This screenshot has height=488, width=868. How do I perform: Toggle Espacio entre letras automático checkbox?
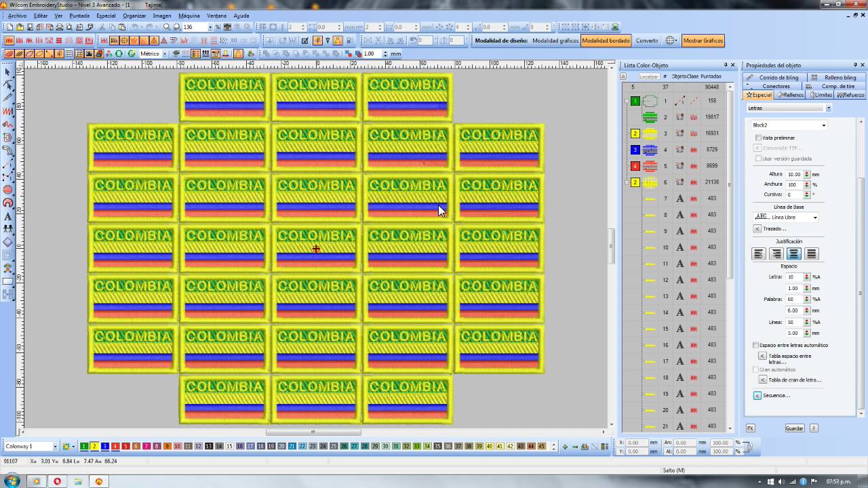coord(756,345)
